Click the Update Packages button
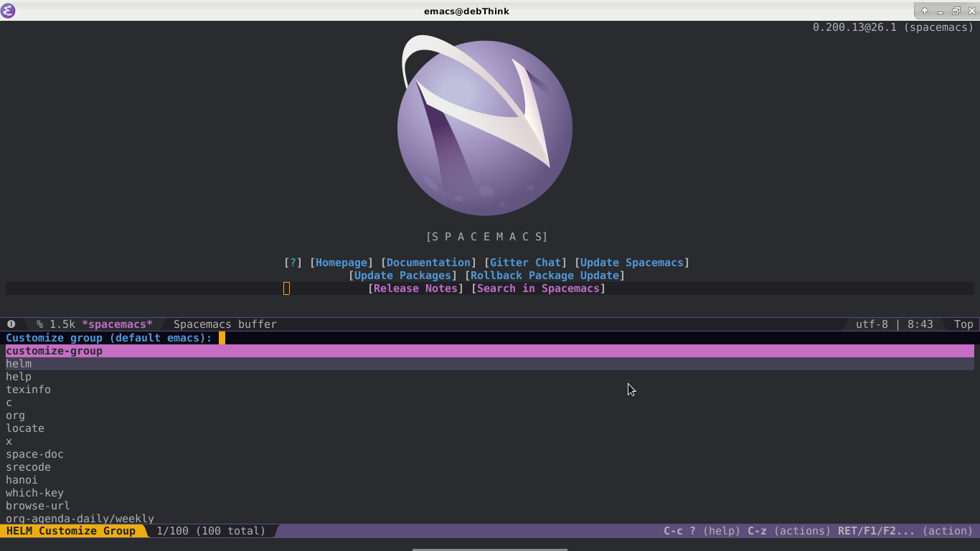Viewport: 980px width, 551px height. (x=402, y=275)
